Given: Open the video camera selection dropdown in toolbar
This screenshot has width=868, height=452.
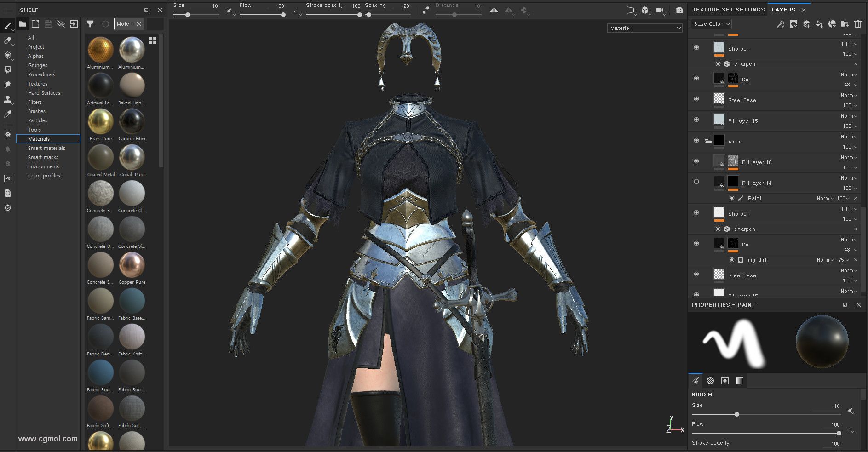Looking at the screenshot, I should click(x=660, y=10).
